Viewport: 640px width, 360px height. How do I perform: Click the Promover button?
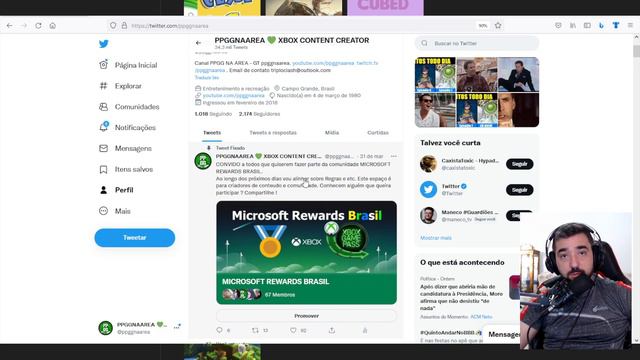point(307,316)
